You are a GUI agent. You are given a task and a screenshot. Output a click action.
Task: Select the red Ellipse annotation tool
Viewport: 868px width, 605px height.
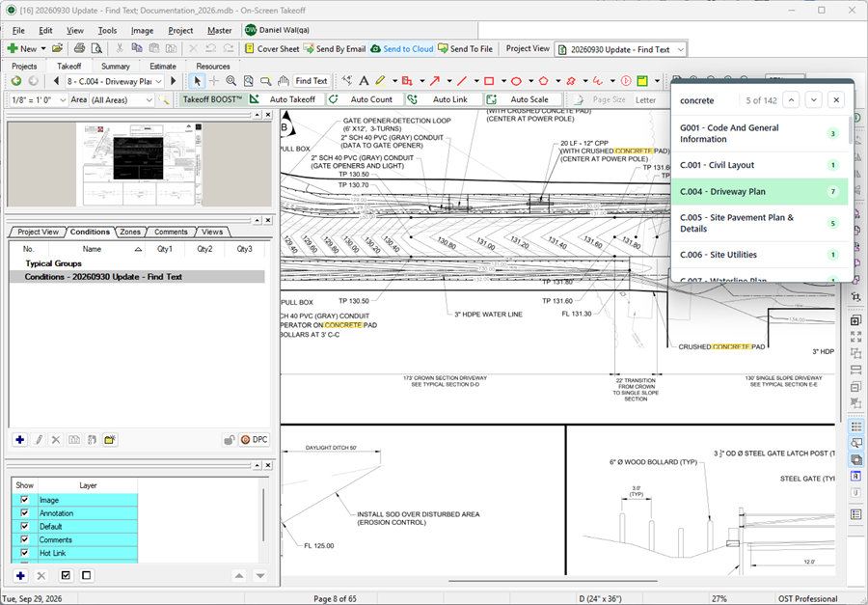[x=516, y=81]
